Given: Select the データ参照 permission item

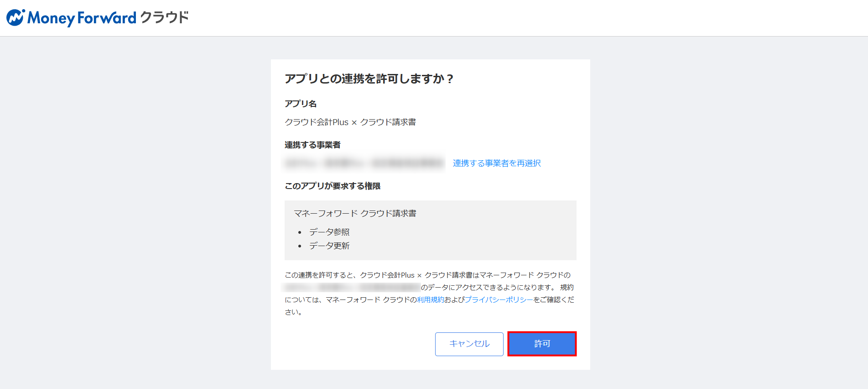Looking at the screenshot, I should pyautogui.click(x=329, y=232).
